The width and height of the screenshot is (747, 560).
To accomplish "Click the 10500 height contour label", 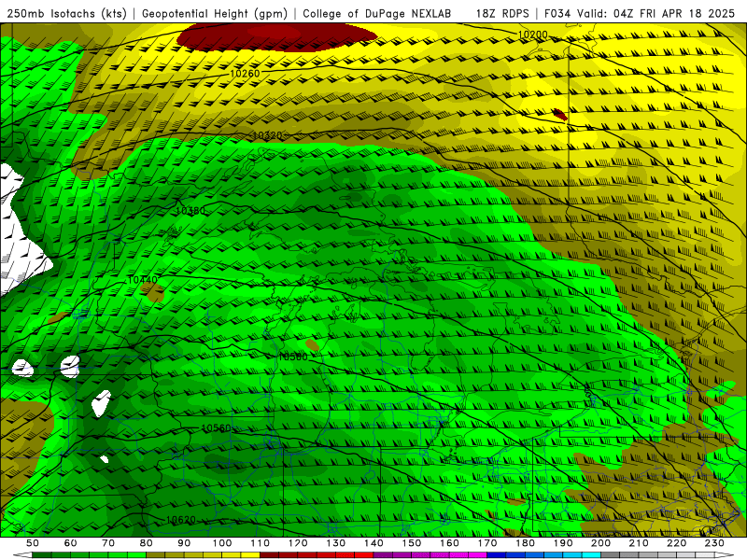I will click(x=292, y=357).
